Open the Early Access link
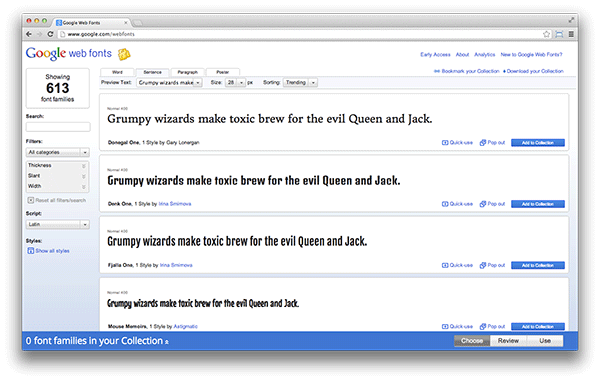The width and height of the screenshot is (600, 381). pos(435,55)
